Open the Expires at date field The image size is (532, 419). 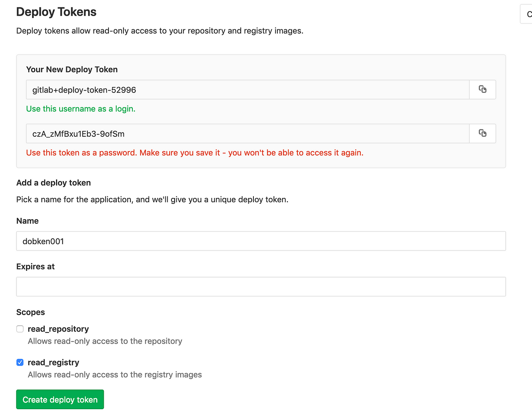point(261,287)
